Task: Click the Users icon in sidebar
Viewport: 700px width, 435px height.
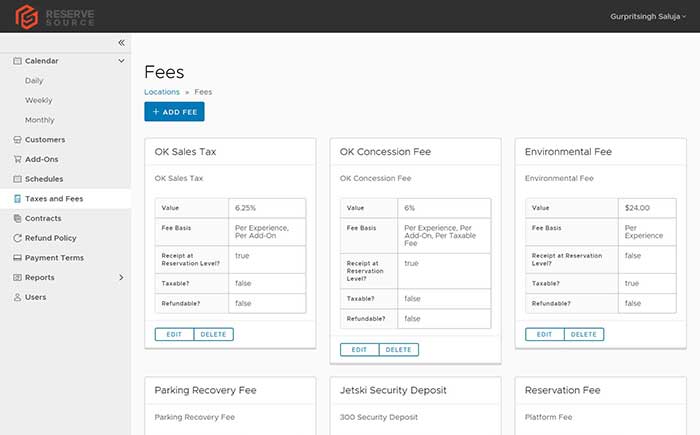Action: pos(17,297)
